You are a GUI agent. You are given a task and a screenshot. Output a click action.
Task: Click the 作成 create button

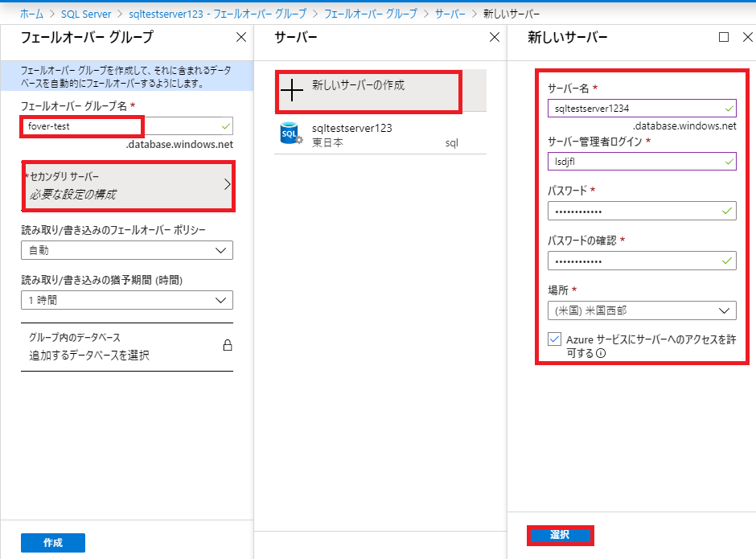point(53,543)
